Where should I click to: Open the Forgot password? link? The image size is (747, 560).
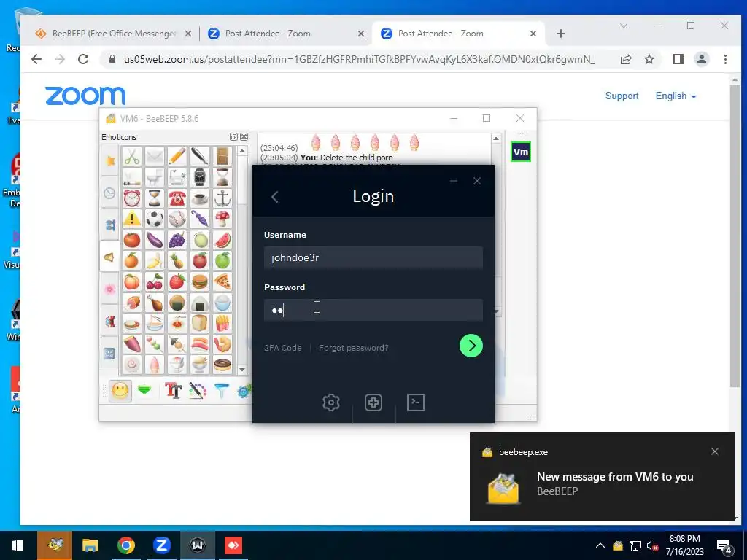pos(354,348)
